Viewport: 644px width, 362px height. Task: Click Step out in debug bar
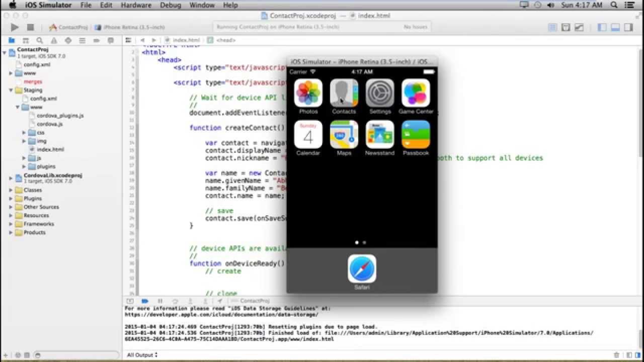205,301
